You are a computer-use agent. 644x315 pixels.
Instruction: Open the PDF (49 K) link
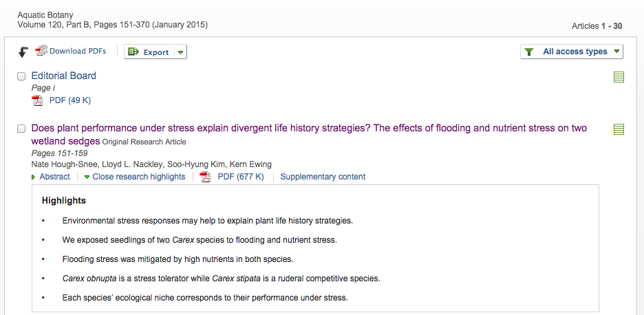[x=69, y=100]
